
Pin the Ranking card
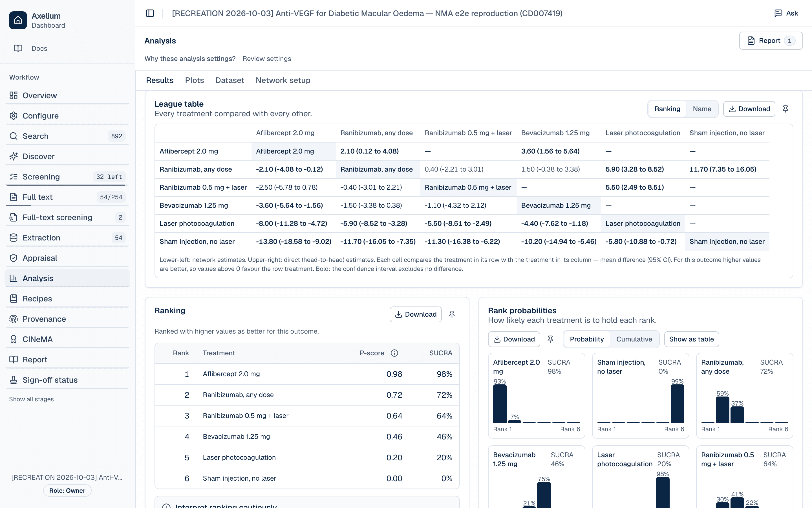(452, 314)
